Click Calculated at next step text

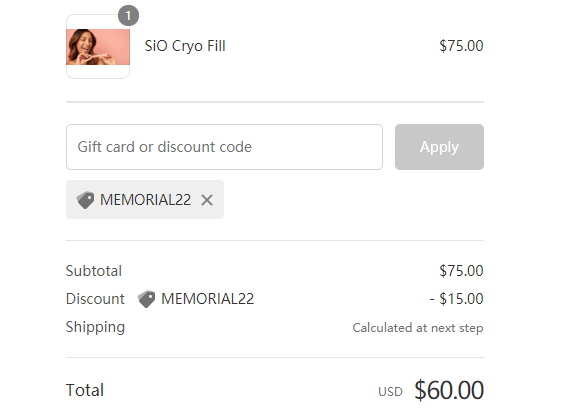(x=418, y=328)
